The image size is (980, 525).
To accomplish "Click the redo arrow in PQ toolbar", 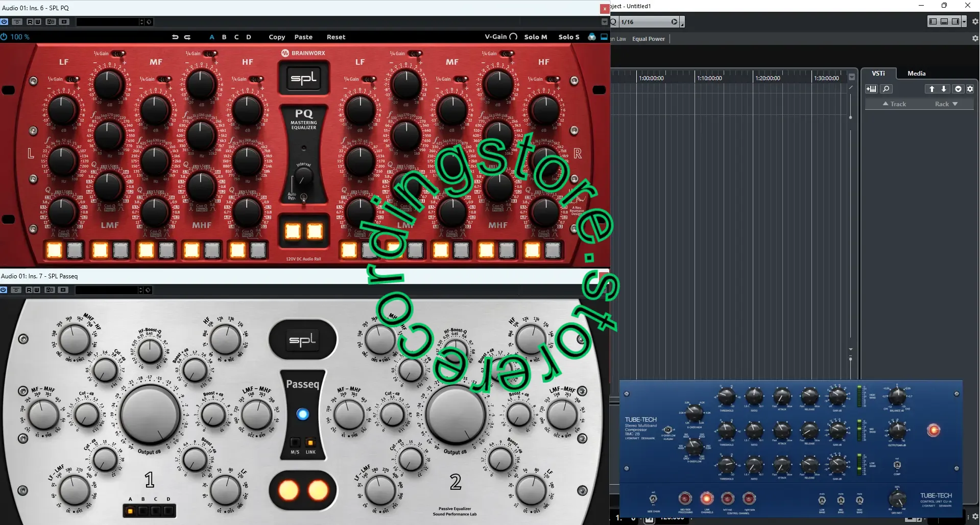I will 187,37.
